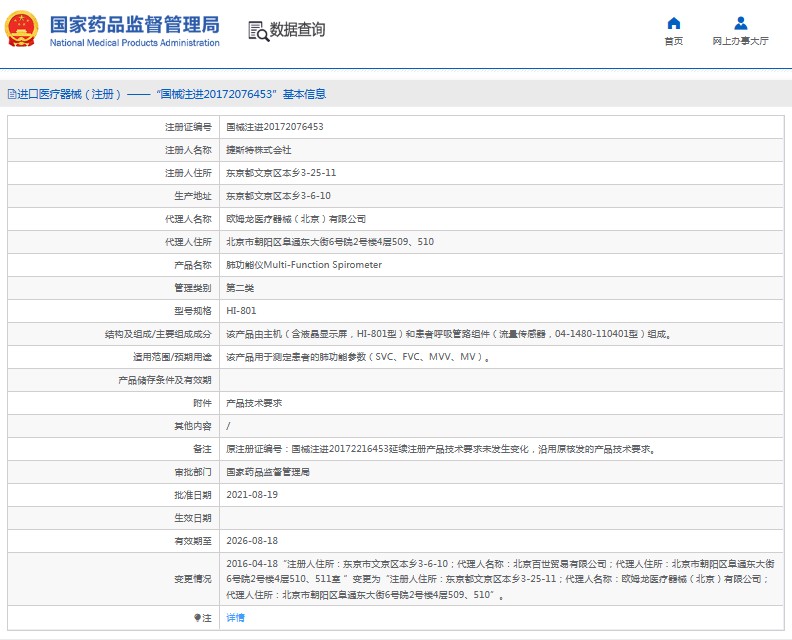
Task: Click the 附件 row label
Action: point(202,403)
